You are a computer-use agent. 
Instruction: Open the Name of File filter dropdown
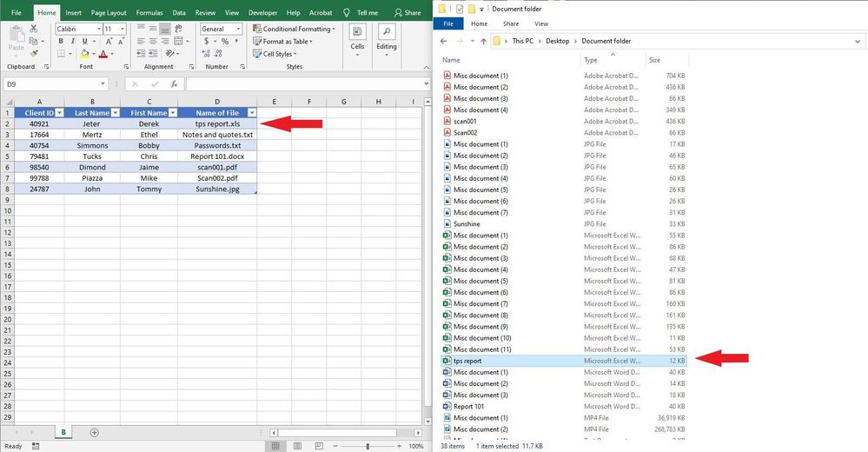252,112
